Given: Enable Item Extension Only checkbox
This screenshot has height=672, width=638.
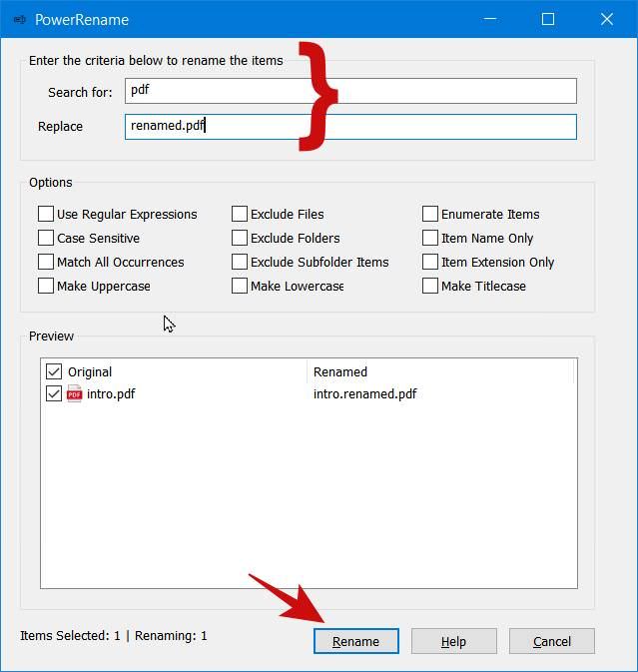Looking at the screenshot, I should pyautogui.click(x=430, y=262).
